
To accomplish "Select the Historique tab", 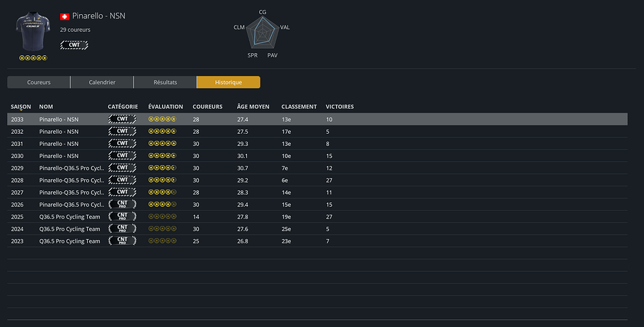I will click(x=229, y=82).
